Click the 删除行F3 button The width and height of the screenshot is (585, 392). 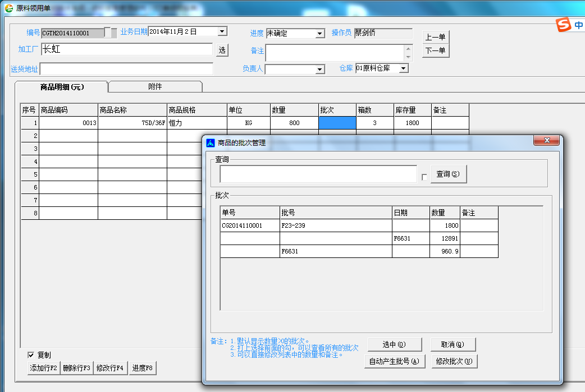pos(76,368)
